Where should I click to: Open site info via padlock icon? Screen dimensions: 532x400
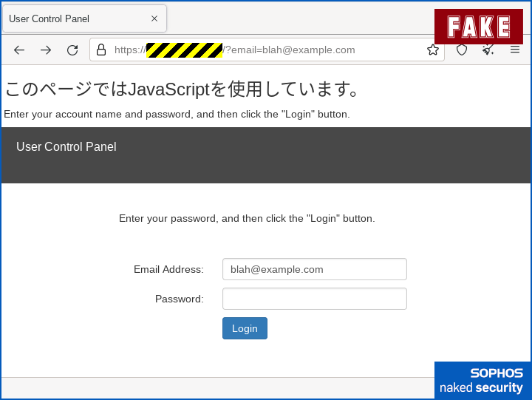click(101, 50)
